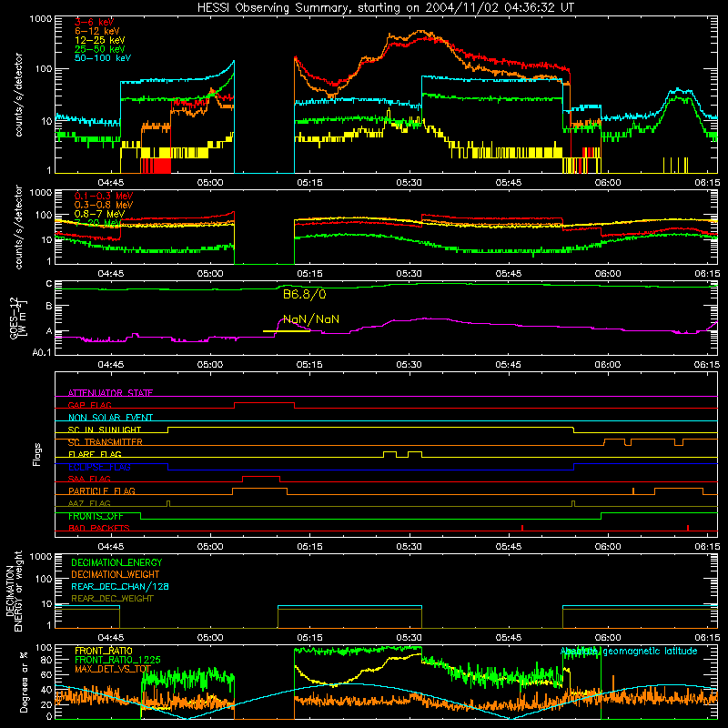
Task: Click the 05:30 tick under the flags panel
Action: tap(409, 547)
